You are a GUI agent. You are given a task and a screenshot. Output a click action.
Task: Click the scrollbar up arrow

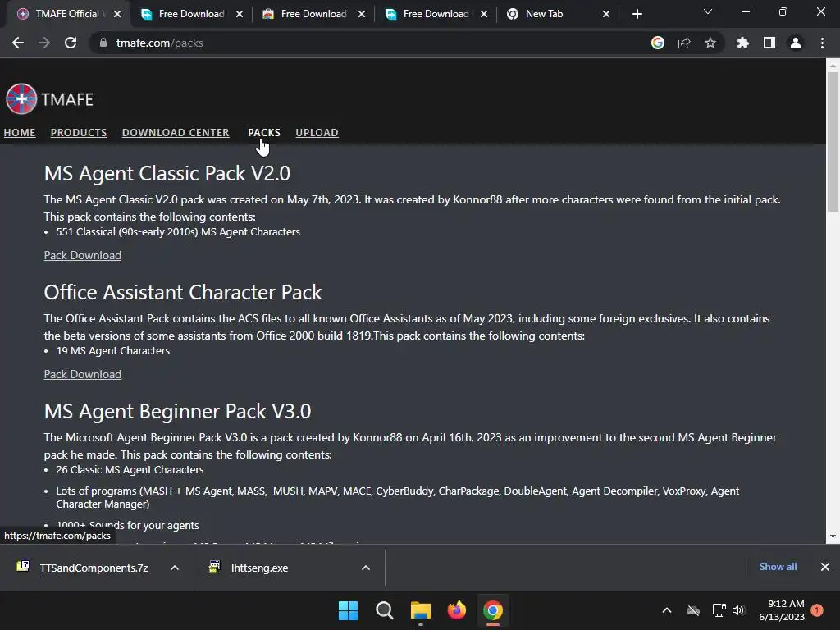[x=833, y=66]
